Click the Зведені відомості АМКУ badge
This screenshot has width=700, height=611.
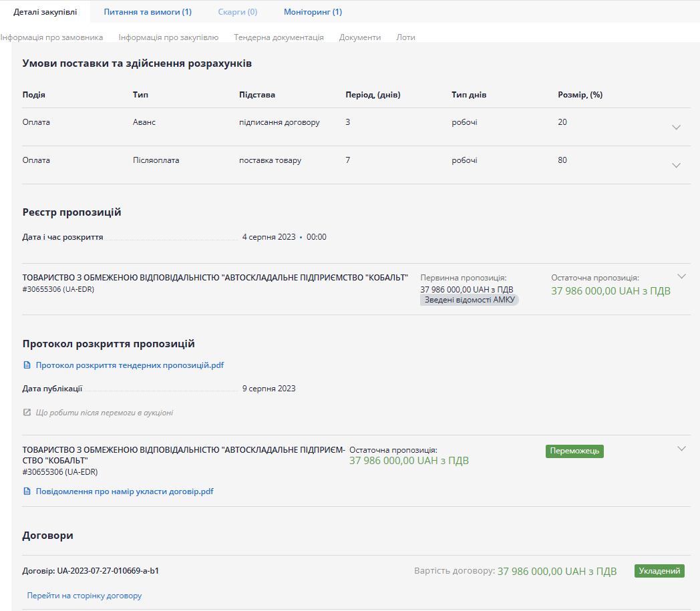point(470,300)
